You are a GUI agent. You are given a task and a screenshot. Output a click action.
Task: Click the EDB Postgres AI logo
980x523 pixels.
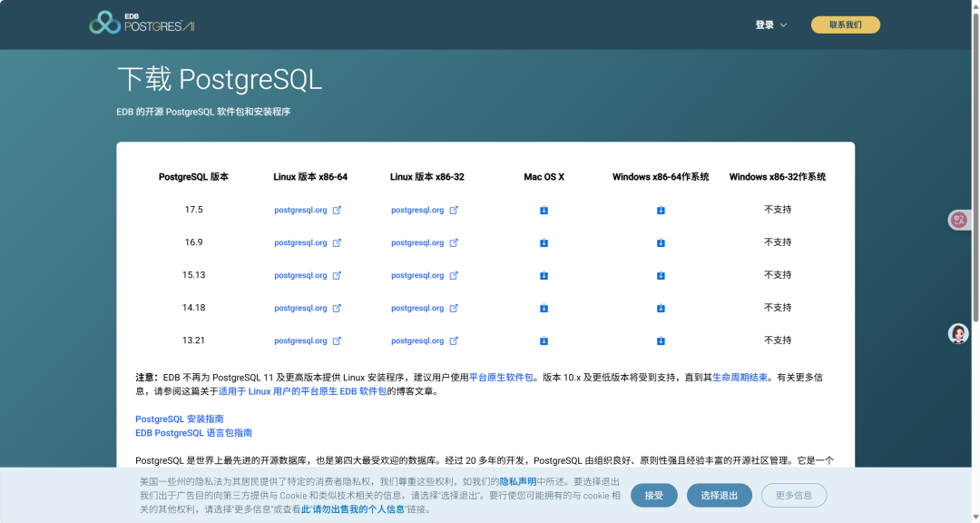(142, 23)
